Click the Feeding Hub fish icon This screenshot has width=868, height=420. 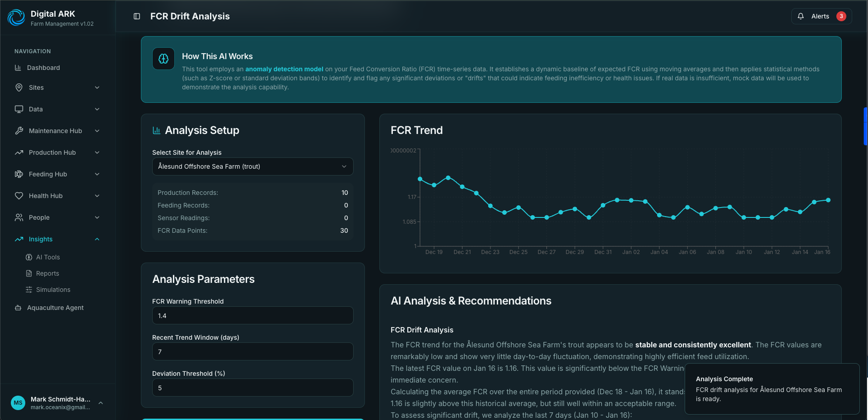19,174
